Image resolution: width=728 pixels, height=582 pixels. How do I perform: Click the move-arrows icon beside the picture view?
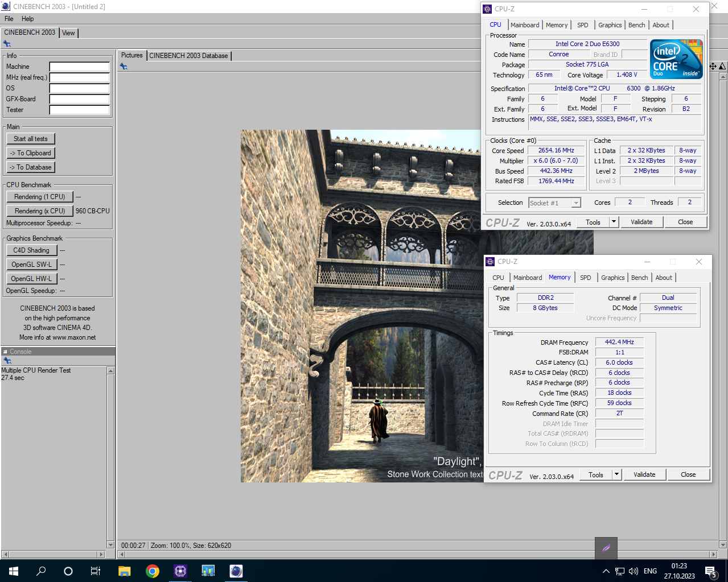click(713, 67)
